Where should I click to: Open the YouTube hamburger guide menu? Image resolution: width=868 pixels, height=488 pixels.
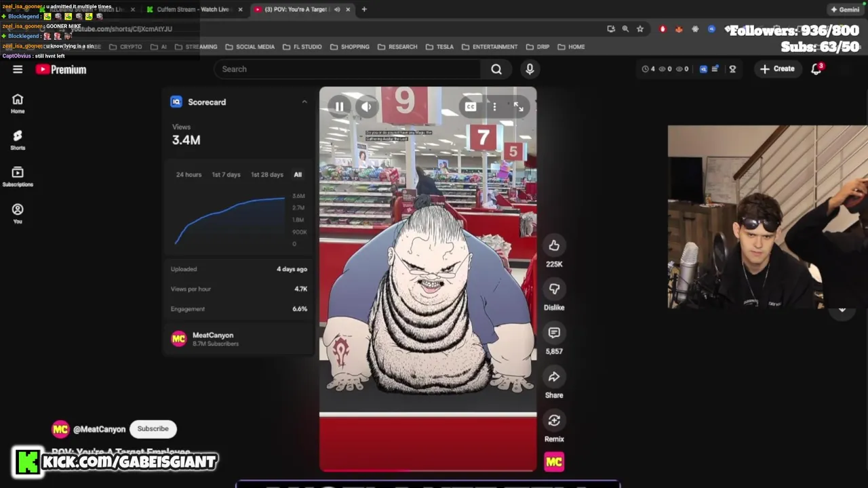click(x=18, y=69)
